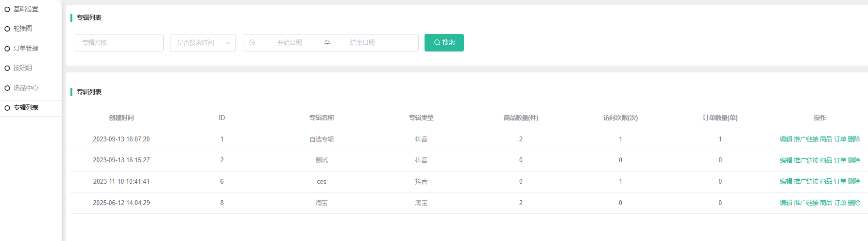Select 专辑列表 in the sidebar

point(26,108)
